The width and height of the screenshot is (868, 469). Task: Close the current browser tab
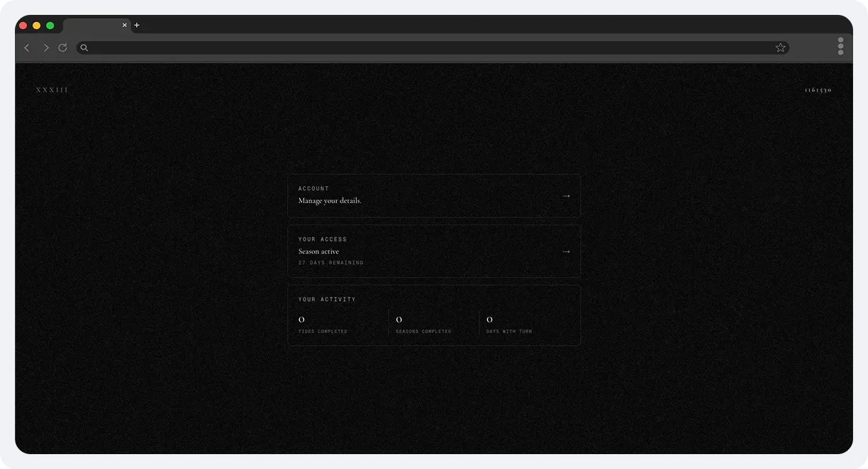click(x=125, y=26)
